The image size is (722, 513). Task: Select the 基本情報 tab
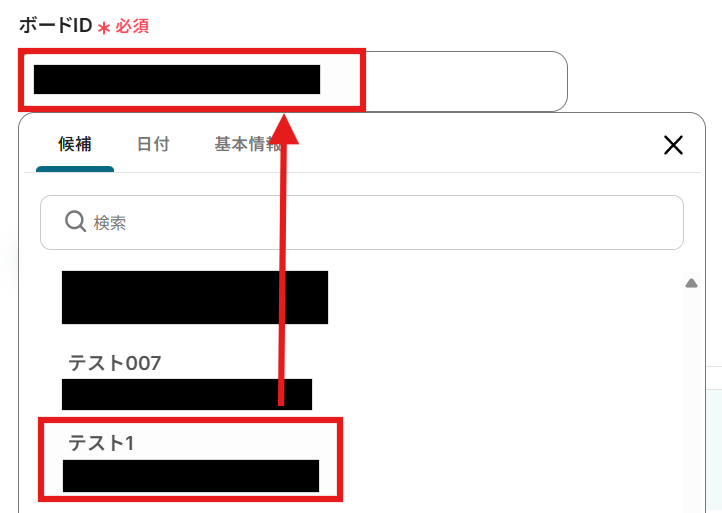[248, 144]
